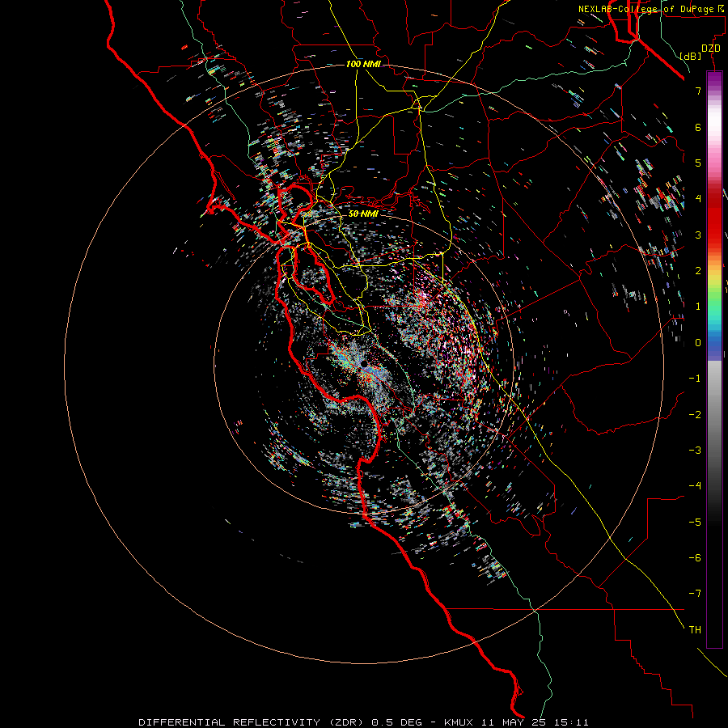Click the 5 dB tick label
Image resolution: width=728 pixels, height=728 pixels.
[x=698, y=163]
